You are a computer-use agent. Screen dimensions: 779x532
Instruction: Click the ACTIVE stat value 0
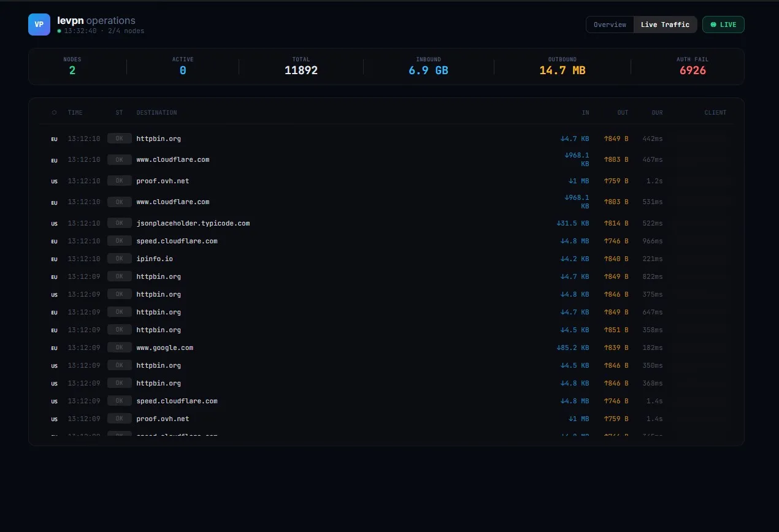tap(183, 70)
